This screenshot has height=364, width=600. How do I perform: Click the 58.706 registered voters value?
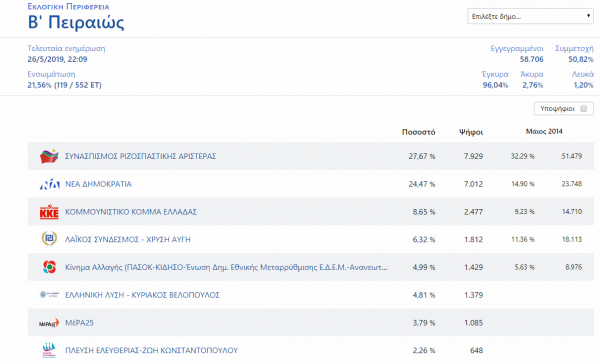click(x=532, y=59)
